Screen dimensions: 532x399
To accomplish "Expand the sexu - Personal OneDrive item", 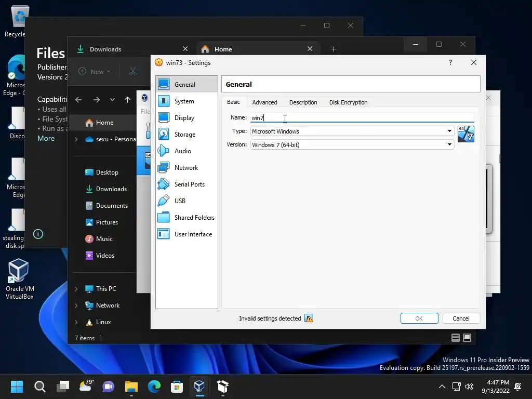I will tap(76, 139).
